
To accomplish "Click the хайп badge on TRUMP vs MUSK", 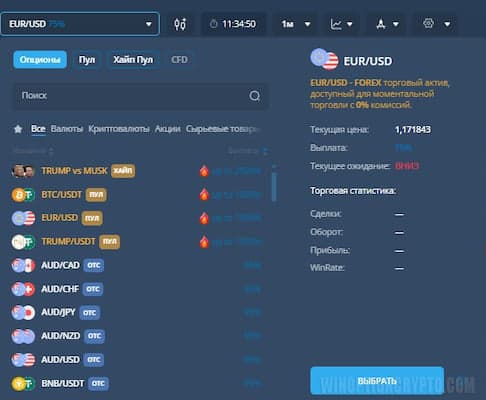I will (123, 171).
